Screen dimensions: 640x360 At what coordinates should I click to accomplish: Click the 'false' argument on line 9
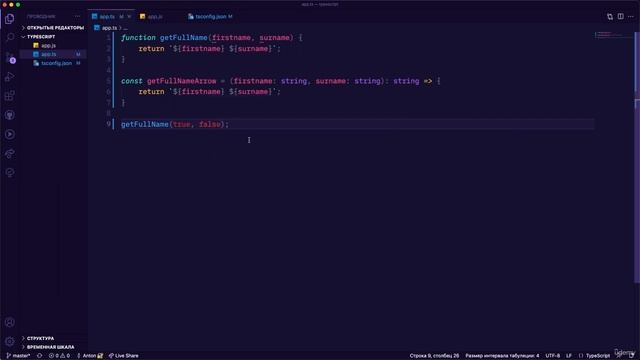click(210, 124)
